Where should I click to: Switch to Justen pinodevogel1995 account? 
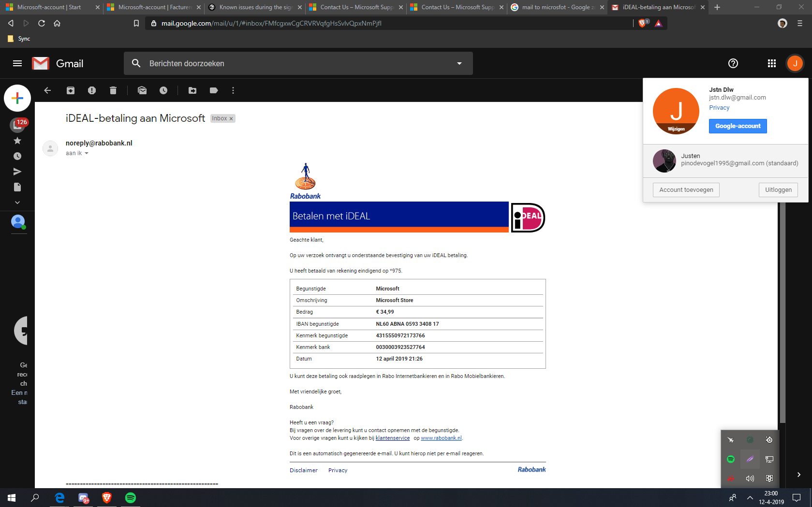click(725, 161)
